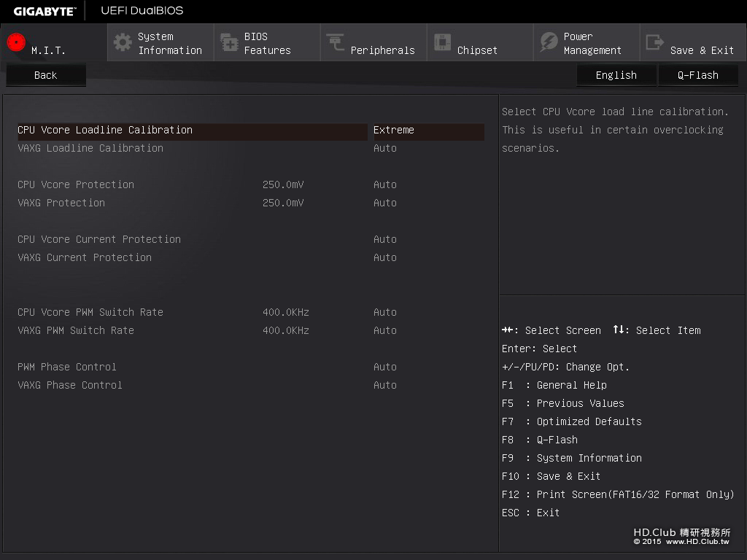Click the Peripherals tab icon
This screenshot has width=747, height=560.
pos(336,42)
